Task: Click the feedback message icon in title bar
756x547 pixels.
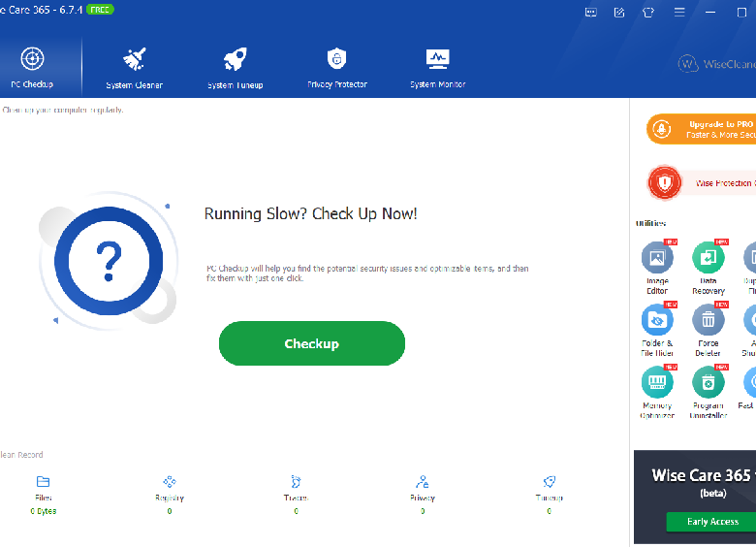Action: (x=590, y=13)
